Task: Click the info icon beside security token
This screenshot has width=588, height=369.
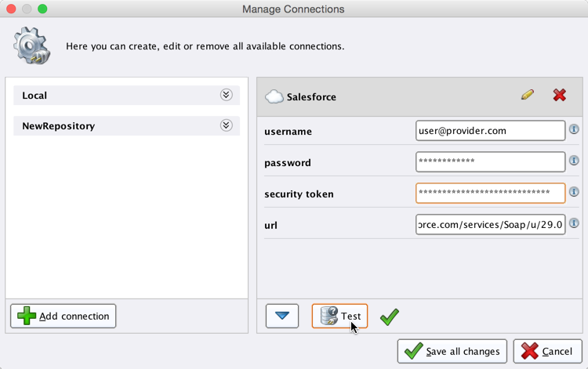Action: (574, 192)
